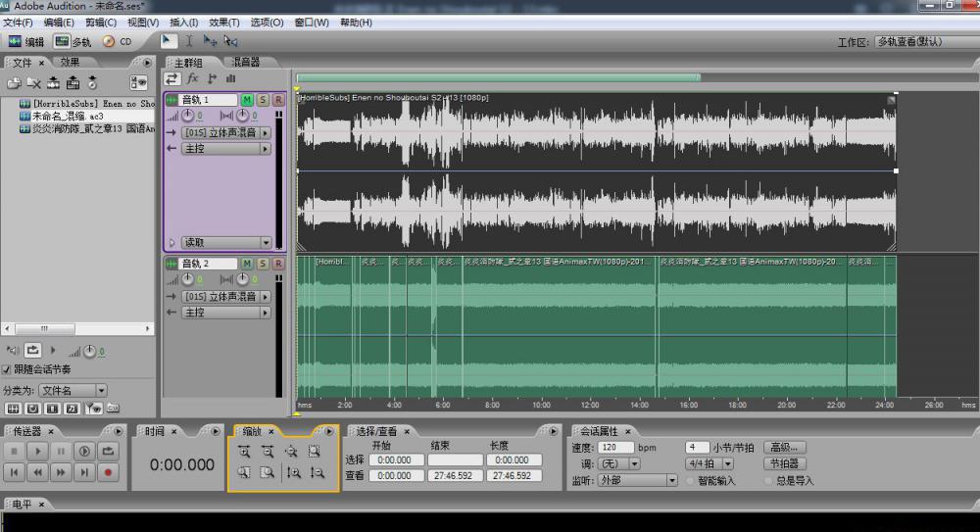
Task: Click zoom out vertically icon
Action: pos(317,472)
